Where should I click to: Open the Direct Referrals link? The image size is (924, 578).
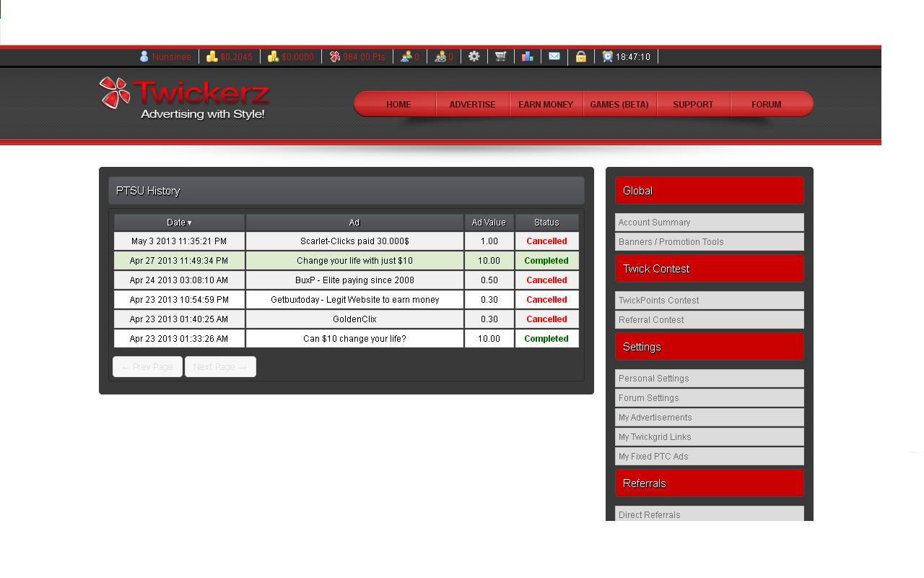[710, 514]
